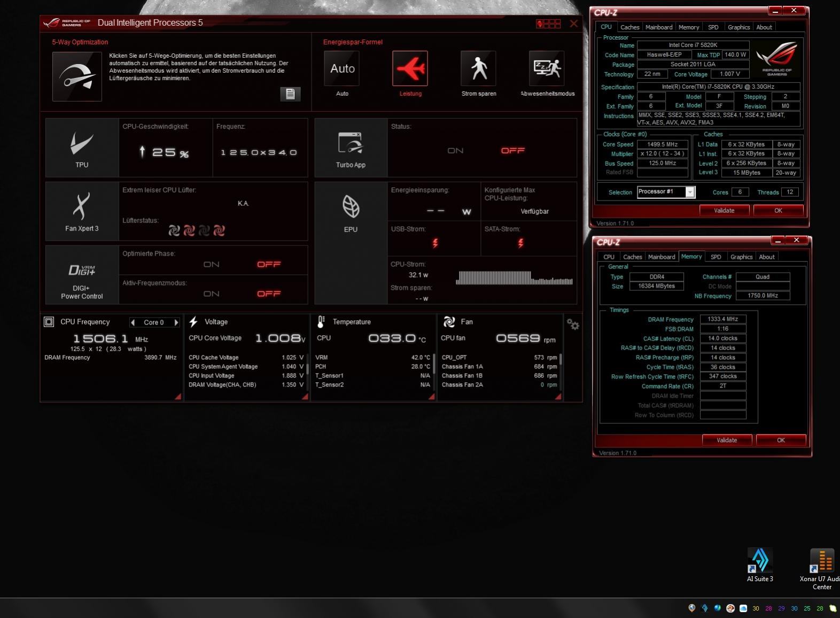Image resolution: width=840 pixels, height=618 pixels.
Task: Open Graphics tab in top CPU-Z window
Action: pyautogui.click(x=739, y=27)
